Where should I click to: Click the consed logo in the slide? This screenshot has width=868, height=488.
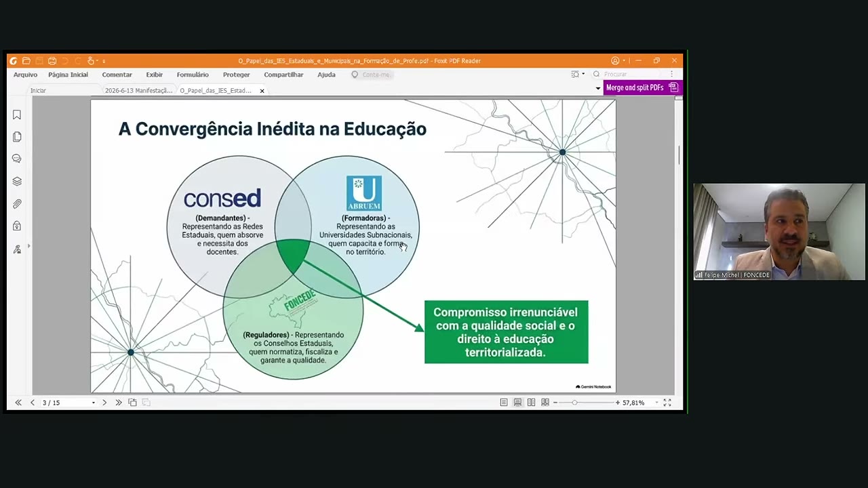pos(222,199)
